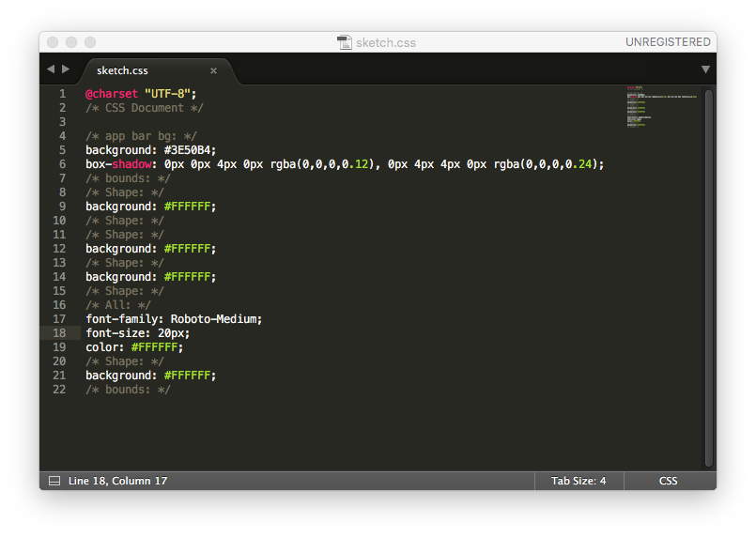Click line number 22 in gutter

pos(59,389)
